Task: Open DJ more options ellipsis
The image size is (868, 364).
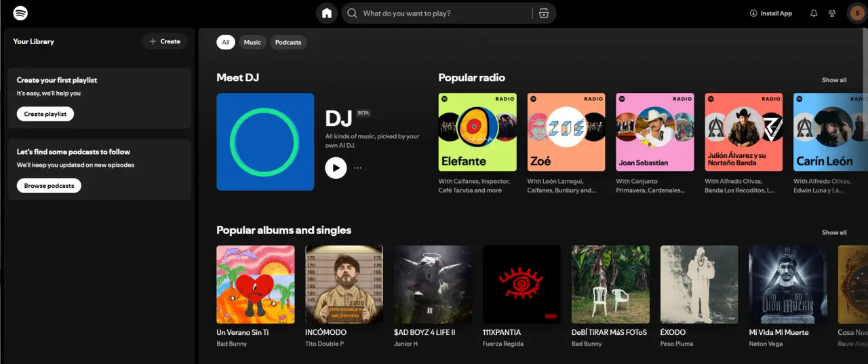Action: (x=357, y=167)
